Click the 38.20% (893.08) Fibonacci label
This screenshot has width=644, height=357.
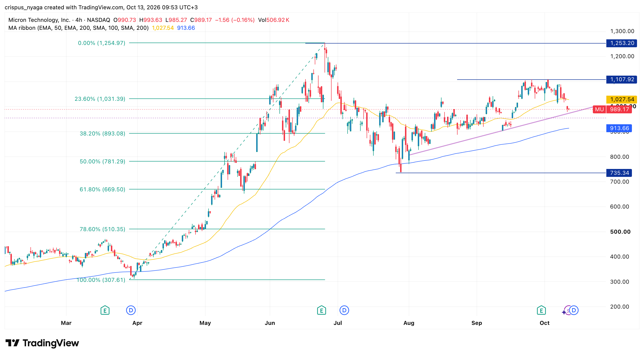click(103, 134)
